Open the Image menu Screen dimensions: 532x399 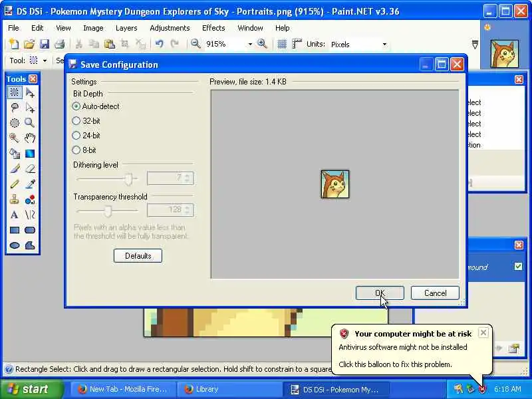pyautogui.click(x=93, y=28)
